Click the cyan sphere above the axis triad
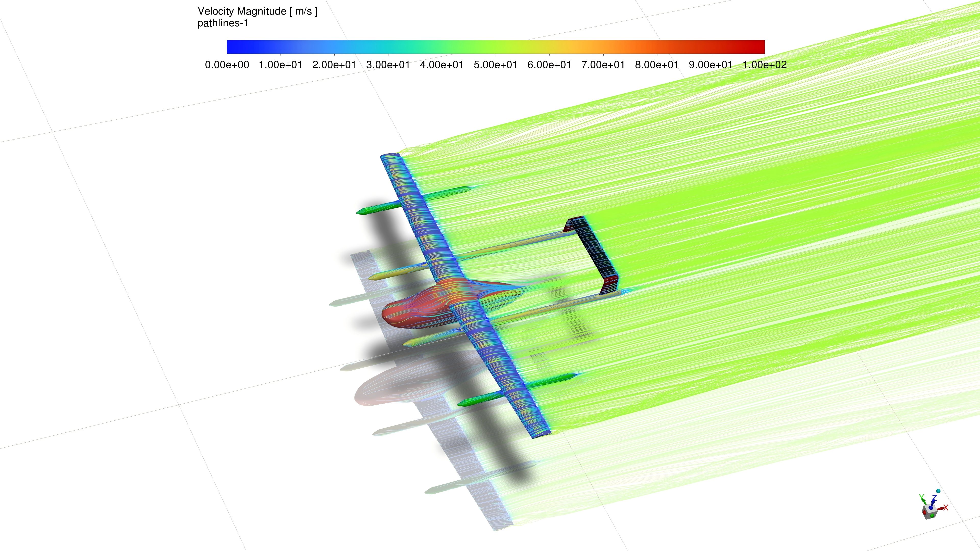The width and height of the screenshot is (980, 551). tap(939, 491)
